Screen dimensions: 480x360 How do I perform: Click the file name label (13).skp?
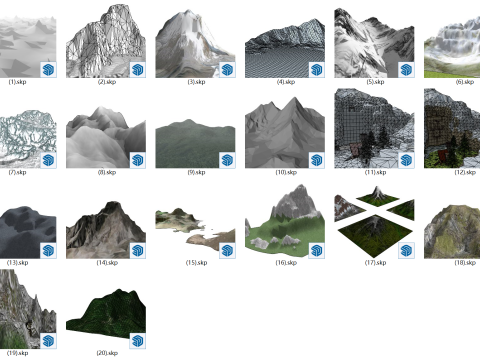[x=17, y=263]
